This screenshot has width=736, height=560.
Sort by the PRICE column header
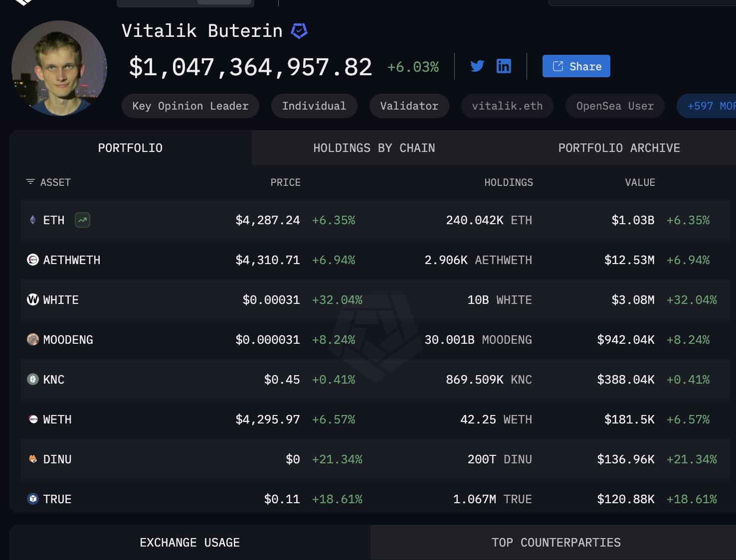(x=286, y=182)
